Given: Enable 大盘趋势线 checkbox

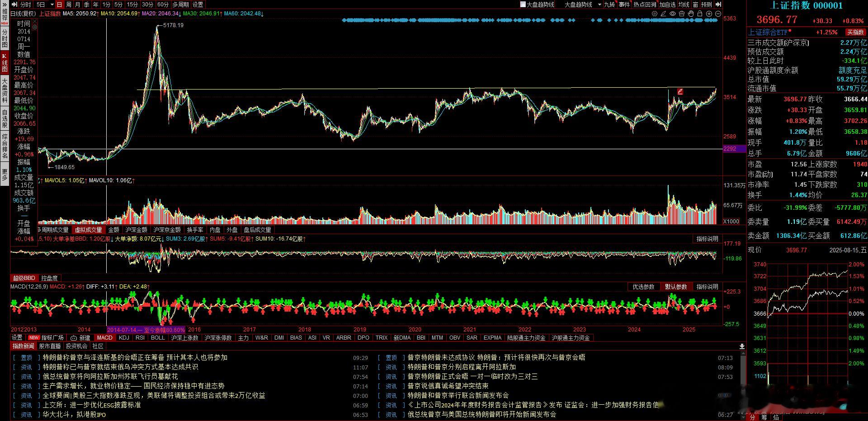Looking at the screenshot, I should coord(523,5).
